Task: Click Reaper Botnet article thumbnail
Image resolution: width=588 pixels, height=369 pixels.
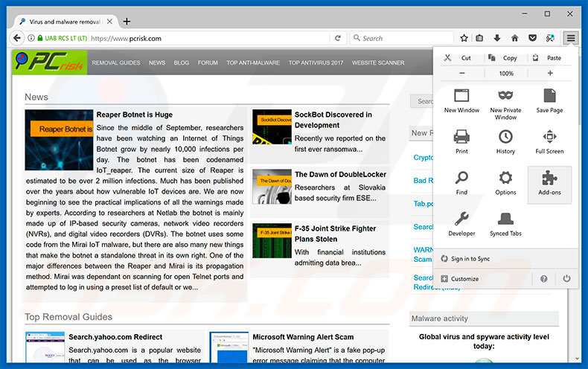Action: click(59, 140)
